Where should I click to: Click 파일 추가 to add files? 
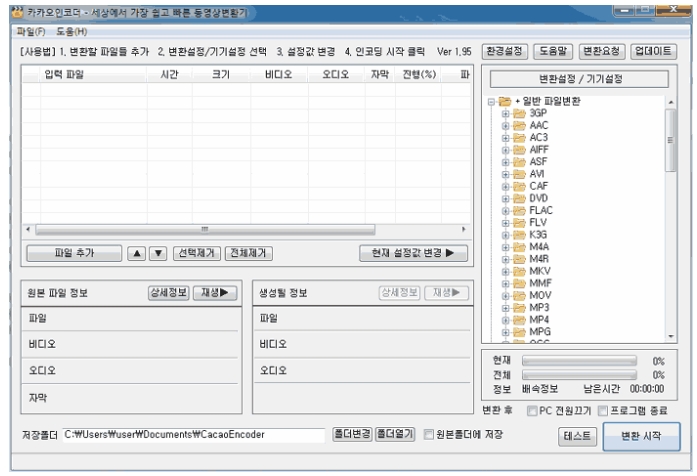(74, 253)
